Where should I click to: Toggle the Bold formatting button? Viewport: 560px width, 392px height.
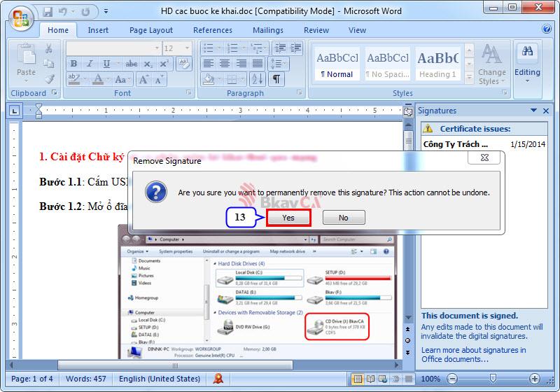(x=73, y=64)
